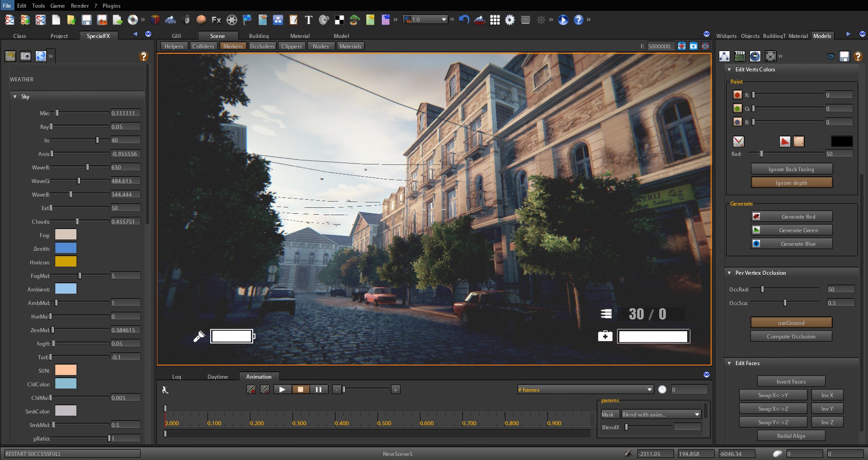Screen dimensions: 868x460
Task: Switch to the Daytime tab
Action: [x=217, y=376]
